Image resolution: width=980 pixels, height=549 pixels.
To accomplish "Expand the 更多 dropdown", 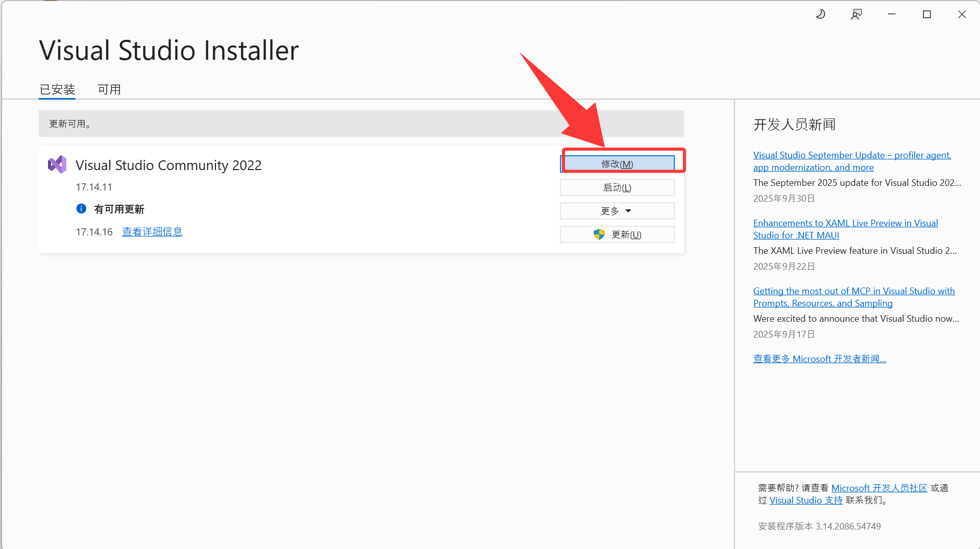I will [617, 211].
